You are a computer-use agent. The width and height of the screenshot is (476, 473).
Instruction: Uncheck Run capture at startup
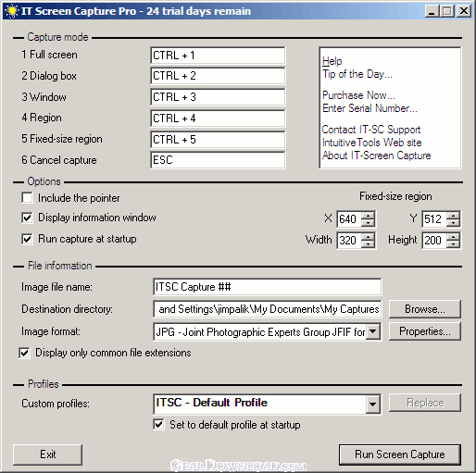(27, 239)
